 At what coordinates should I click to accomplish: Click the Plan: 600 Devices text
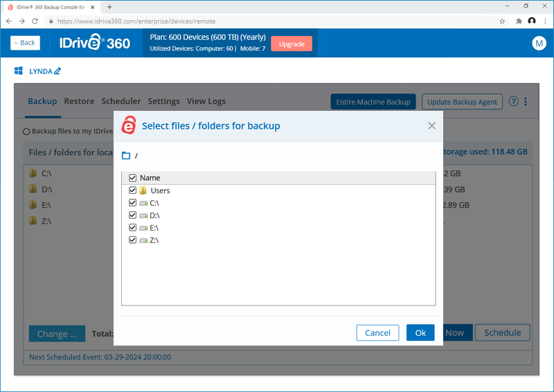pyautogui.click(x=208, y=37)
